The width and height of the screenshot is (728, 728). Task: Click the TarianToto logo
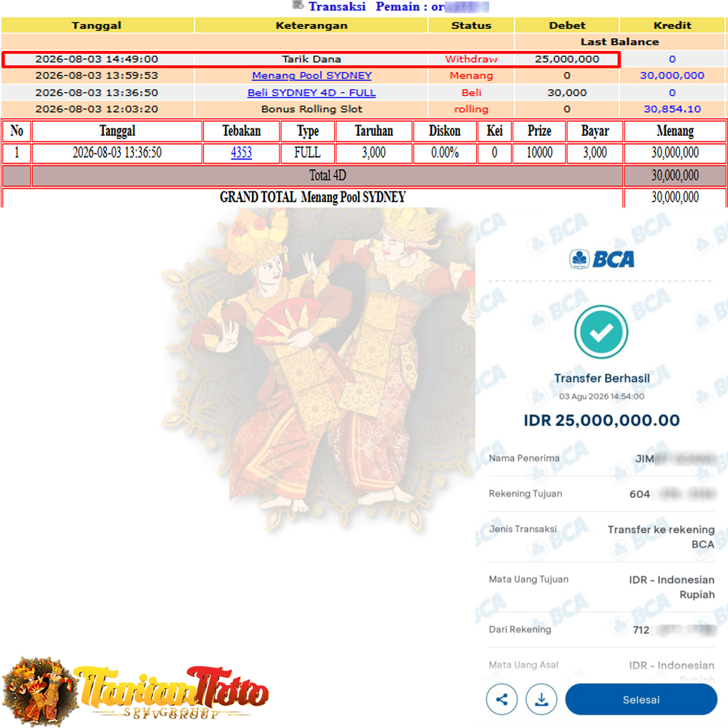(135, 692)
